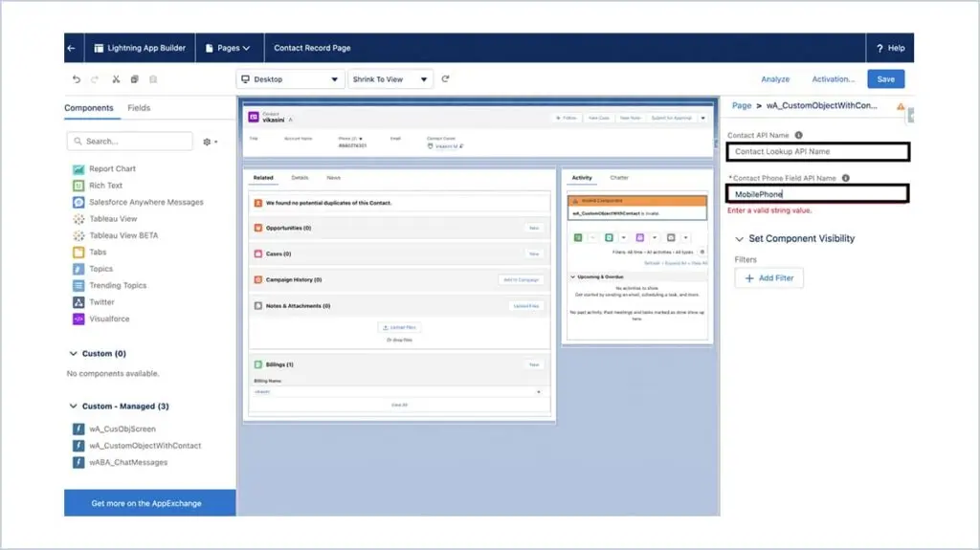Click the Help question mark icon

[880, 48]
